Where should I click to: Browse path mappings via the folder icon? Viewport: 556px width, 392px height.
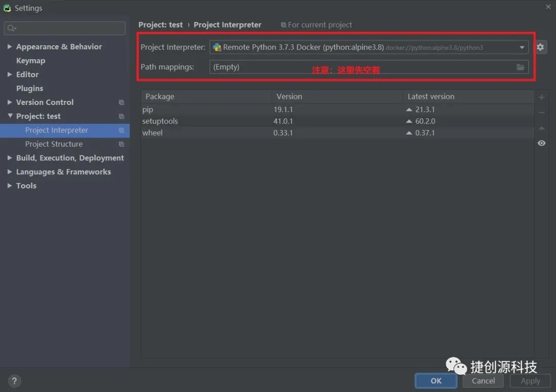click(520, 66)
